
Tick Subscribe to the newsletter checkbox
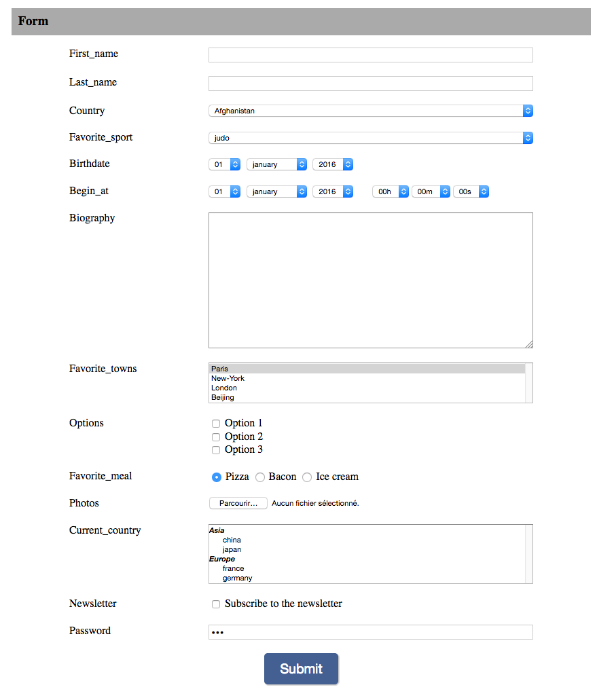tap(216, 604)
